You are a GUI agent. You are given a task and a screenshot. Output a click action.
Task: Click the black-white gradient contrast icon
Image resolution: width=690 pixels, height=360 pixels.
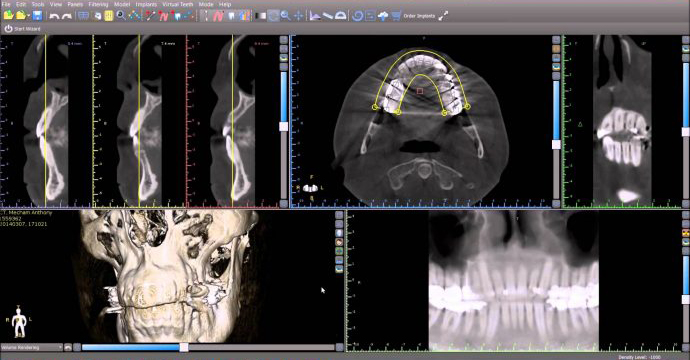(x=261, y=16)
